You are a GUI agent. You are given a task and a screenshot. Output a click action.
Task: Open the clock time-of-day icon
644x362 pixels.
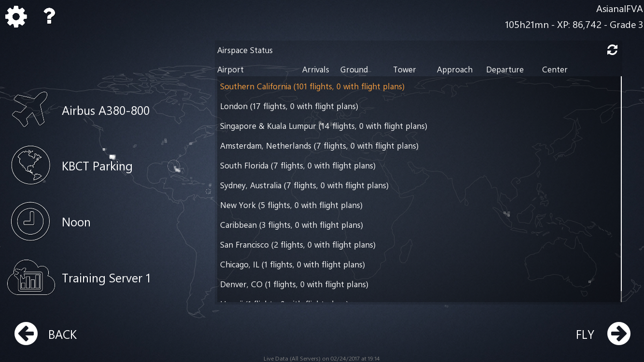point(30,222)
